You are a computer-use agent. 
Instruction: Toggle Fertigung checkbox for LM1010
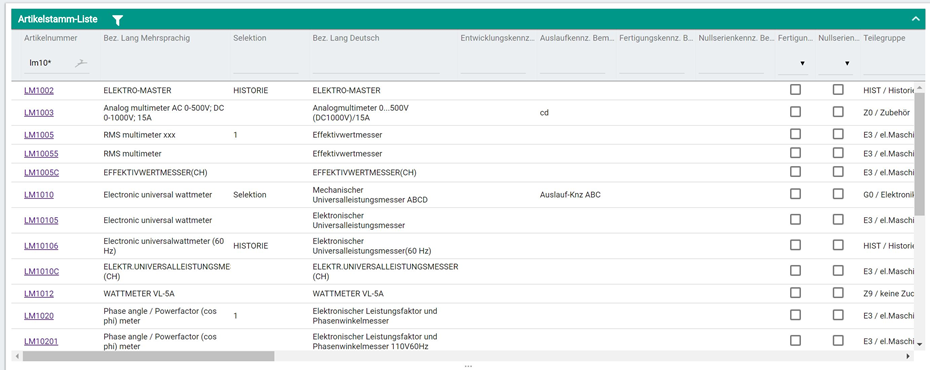pyautogui.click(x=795, y=193)
